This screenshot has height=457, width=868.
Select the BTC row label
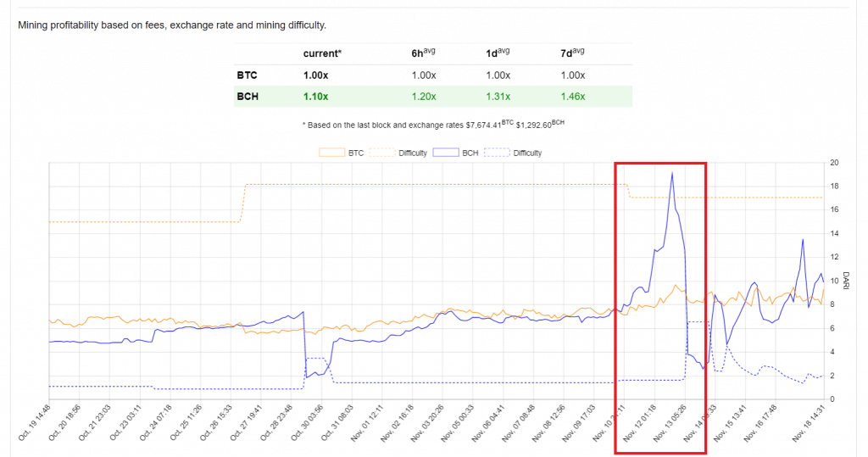click(x=247, y=75)
